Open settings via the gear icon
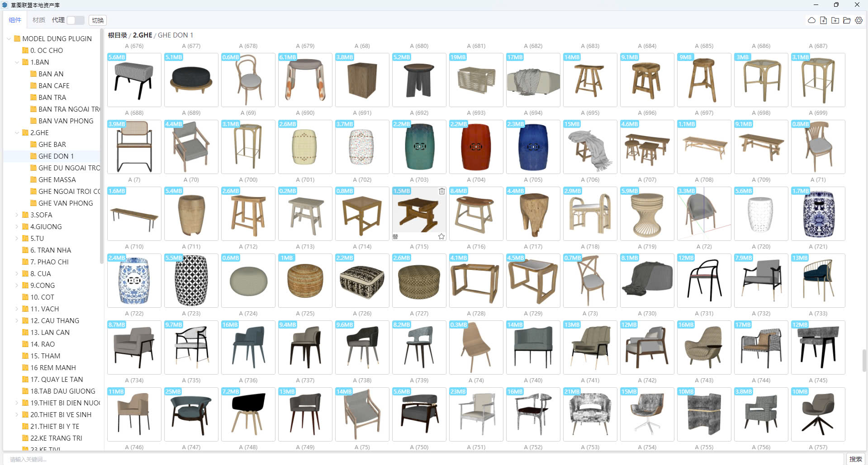This screenshot has height=465, width=868. tap(859, 20)
